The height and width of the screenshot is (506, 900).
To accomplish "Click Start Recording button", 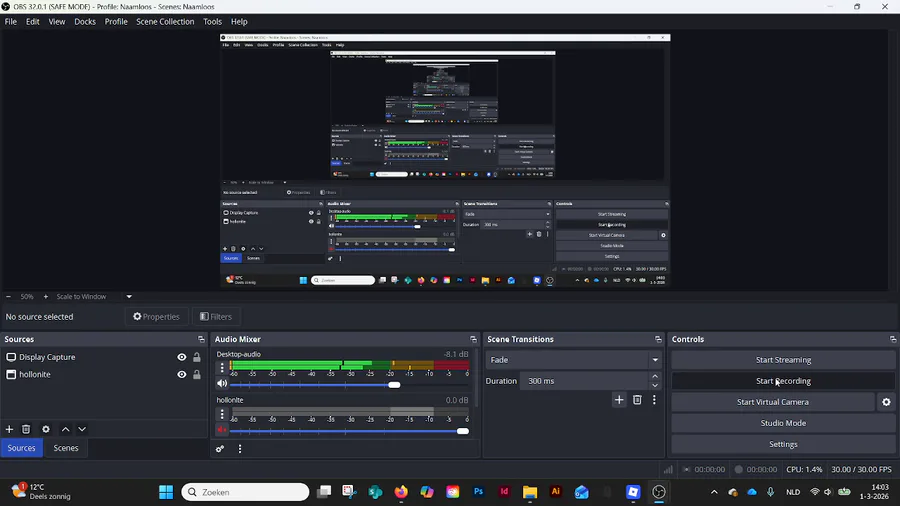I will 783,381.
